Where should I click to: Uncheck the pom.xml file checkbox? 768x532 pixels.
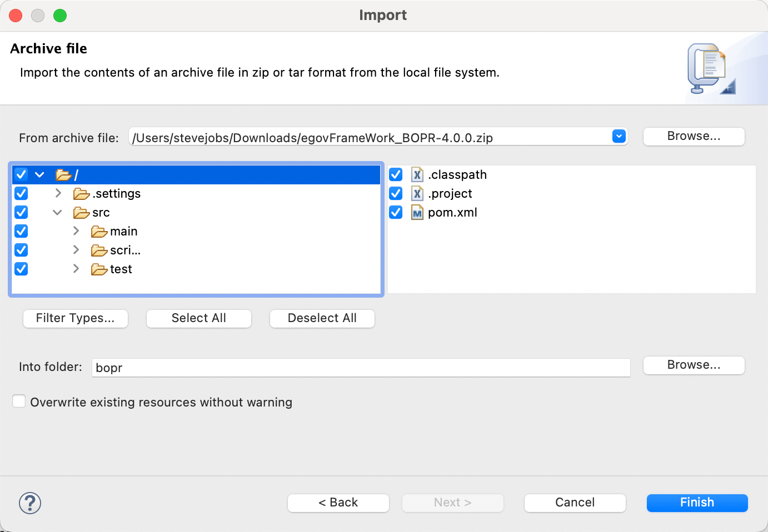[x=396, y=213]
